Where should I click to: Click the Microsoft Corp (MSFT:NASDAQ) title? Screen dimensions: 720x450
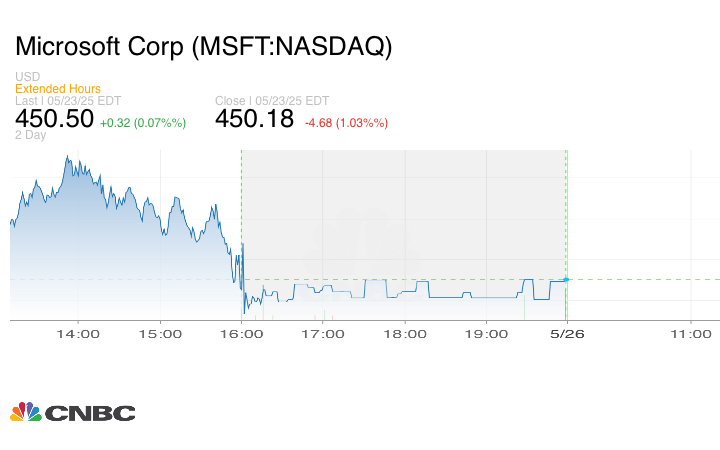[204, 47]
